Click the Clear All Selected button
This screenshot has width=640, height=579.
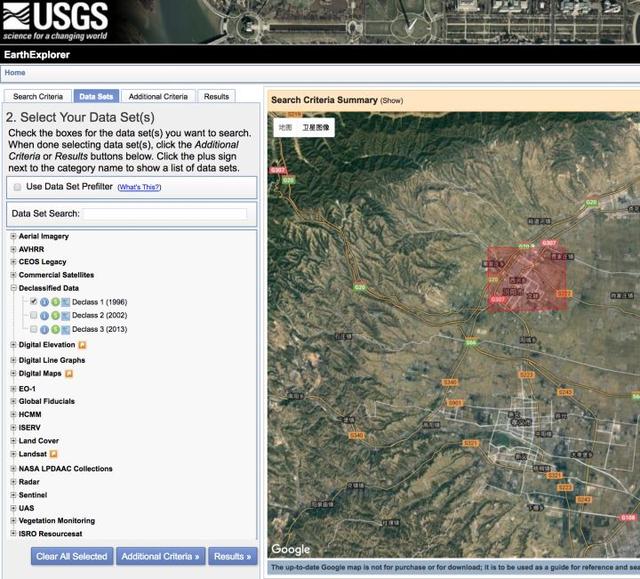(72, 556)
